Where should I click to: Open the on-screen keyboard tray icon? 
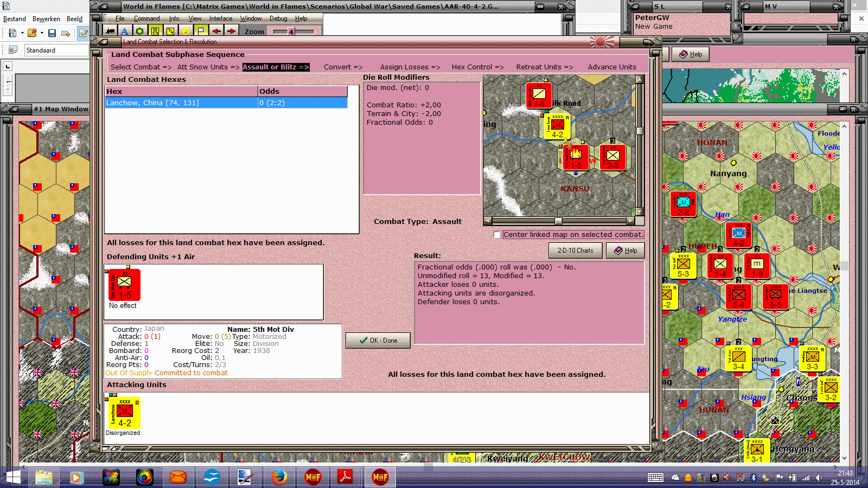655,478
